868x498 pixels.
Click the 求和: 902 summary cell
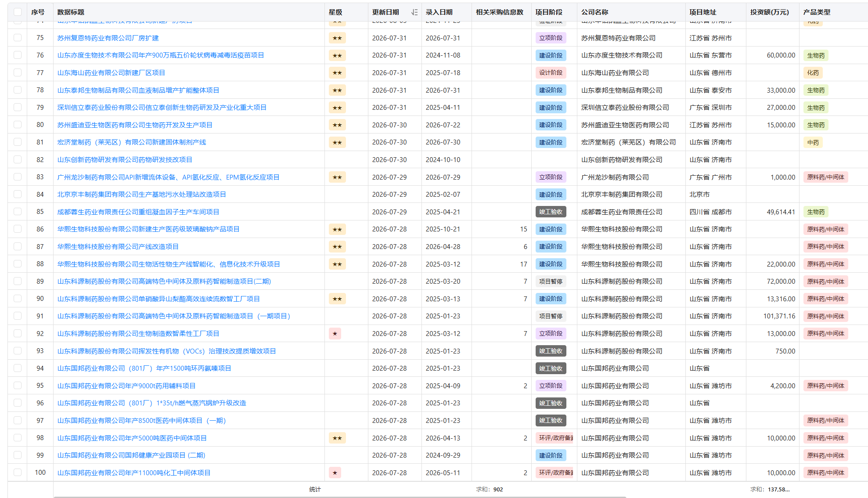point(489,489)
